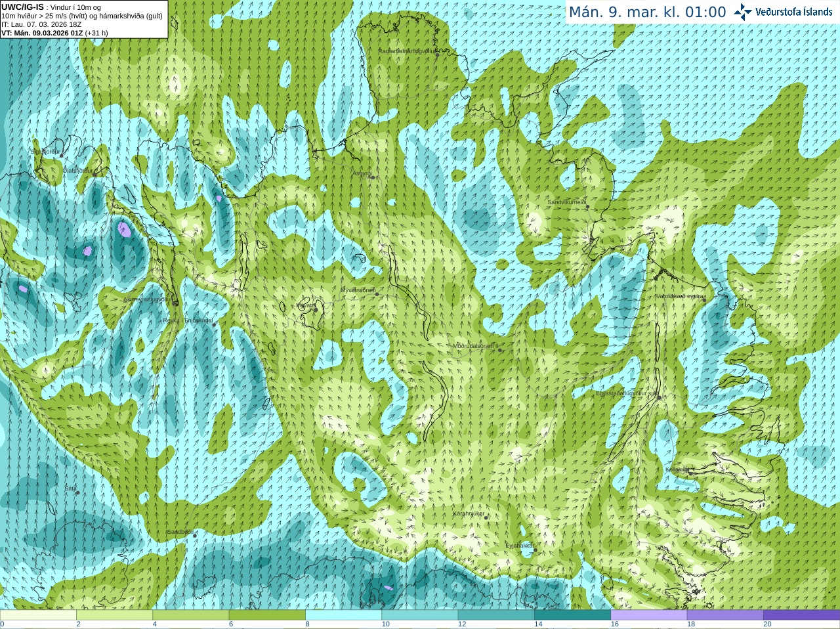The width and height of the screenshot is (840, 629).
Task: Select the Eyjabakkar station label
Action: pos(519,545)
